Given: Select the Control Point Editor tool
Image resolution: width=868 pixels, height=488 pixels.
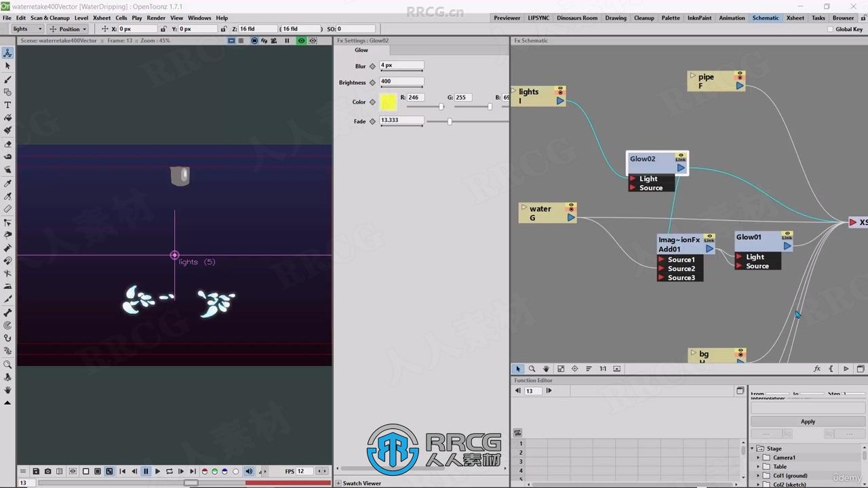Looking at the screenshot, I should [7, 222].
